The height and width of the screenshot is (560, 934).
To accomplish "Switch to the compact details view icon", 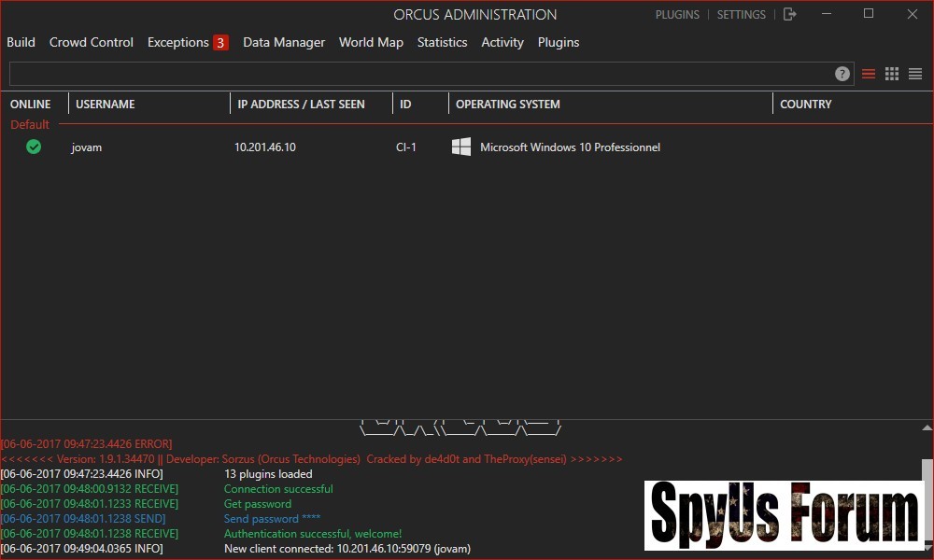I will point(915,74).
